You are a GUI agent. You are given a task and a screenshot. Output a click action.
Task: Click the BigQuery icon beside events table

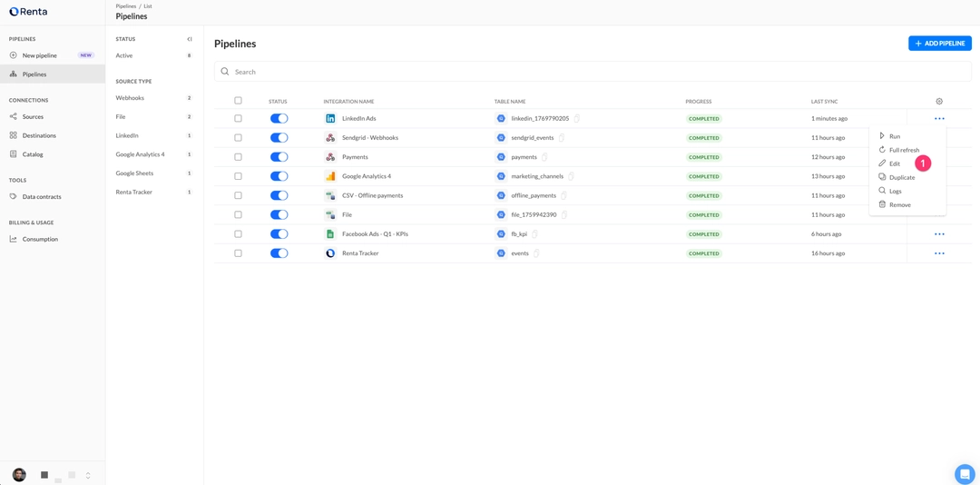pyautogui.click(x=501, y=253)
